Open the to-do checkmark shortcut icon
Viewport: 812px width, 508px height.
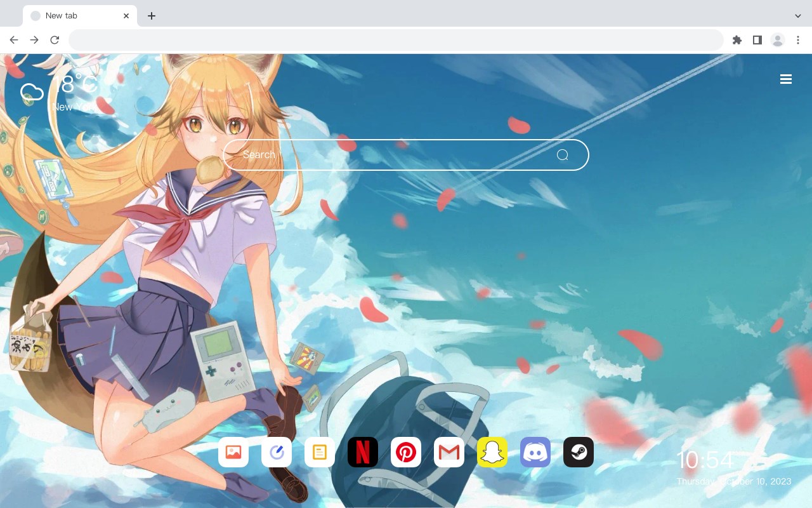coord(277,452)
